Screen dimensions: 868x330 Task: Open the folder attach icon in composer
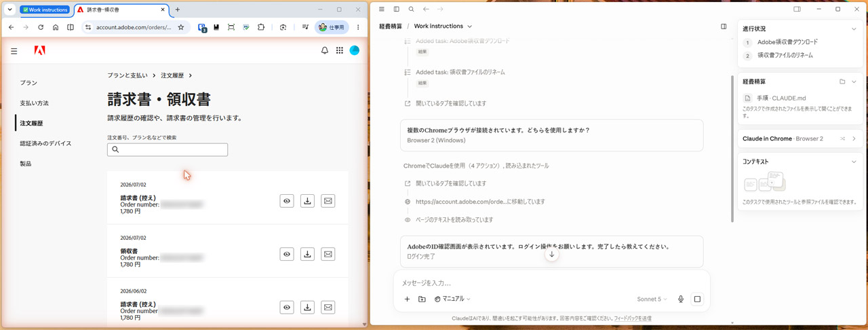422,299
